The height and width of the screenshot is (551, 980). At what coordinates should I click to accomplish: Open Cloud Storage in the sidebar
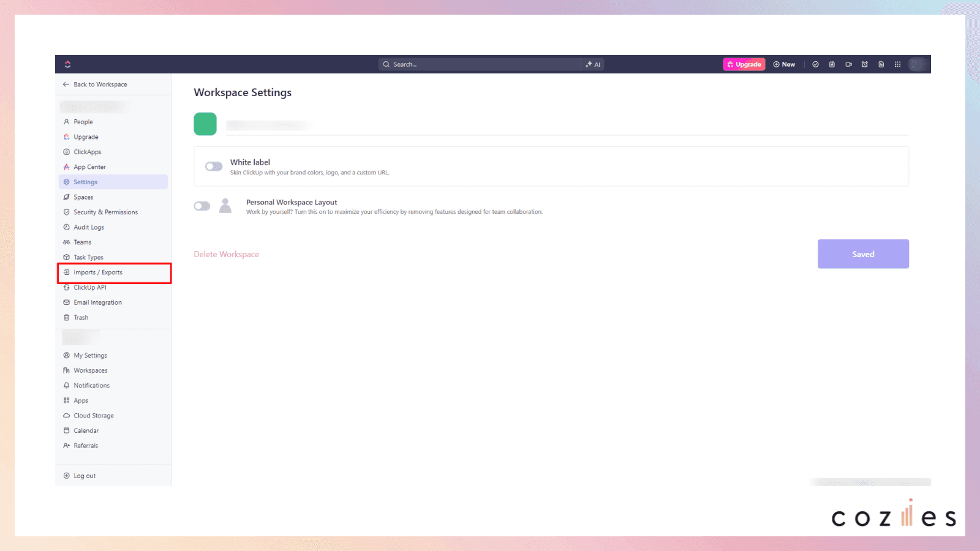113,416
